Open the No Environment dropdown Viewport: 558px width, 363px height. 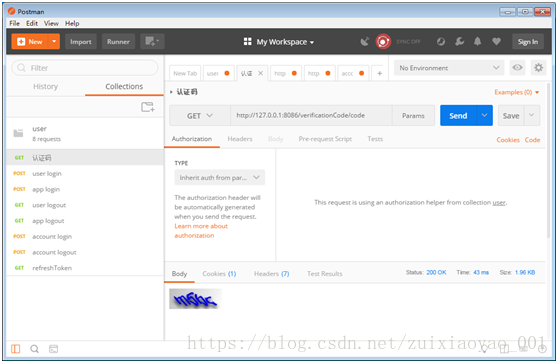(x=449, y=68)
